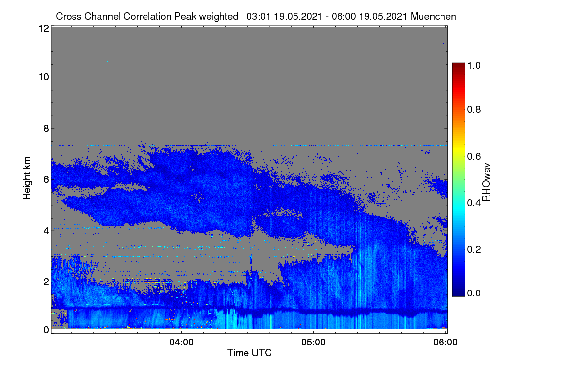Click the x-axis tick label '06:00'
Screen dimensions: 588x392
coord(446,343)
